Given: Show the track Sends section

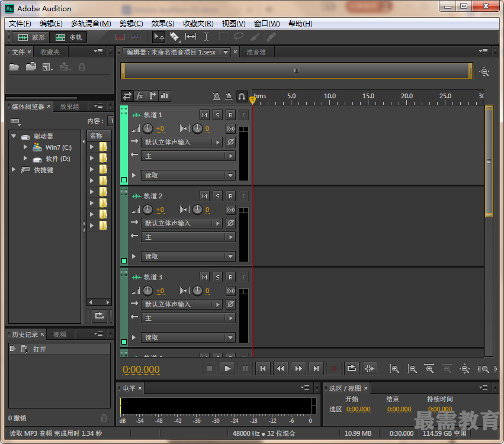Looking at the screenshot, I should [x=152, y=96].
